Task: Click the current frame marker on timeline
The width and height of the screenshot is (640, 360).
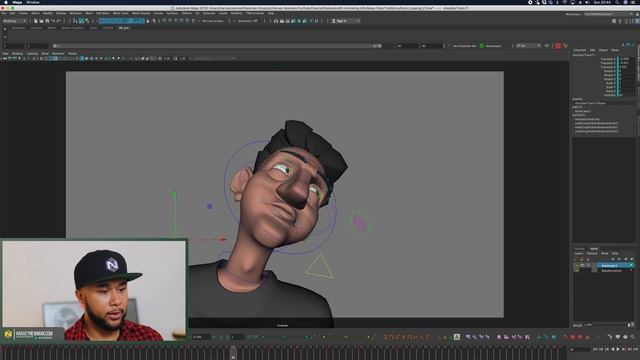Action: click(x=233, y=352)
